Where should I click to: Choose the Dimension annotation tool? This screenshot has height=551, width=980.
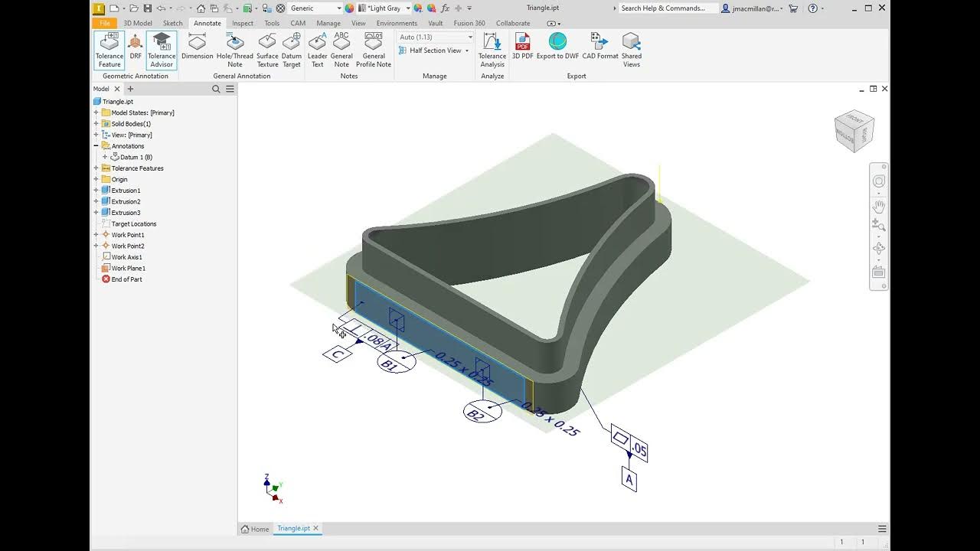click(197, 47)
